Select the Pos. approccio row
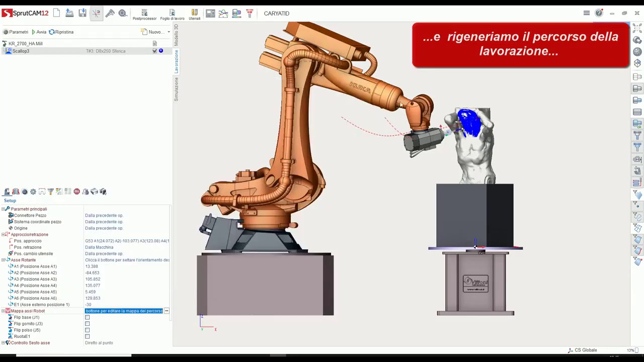The image size is (644, 362). click(x=86, y=241)
